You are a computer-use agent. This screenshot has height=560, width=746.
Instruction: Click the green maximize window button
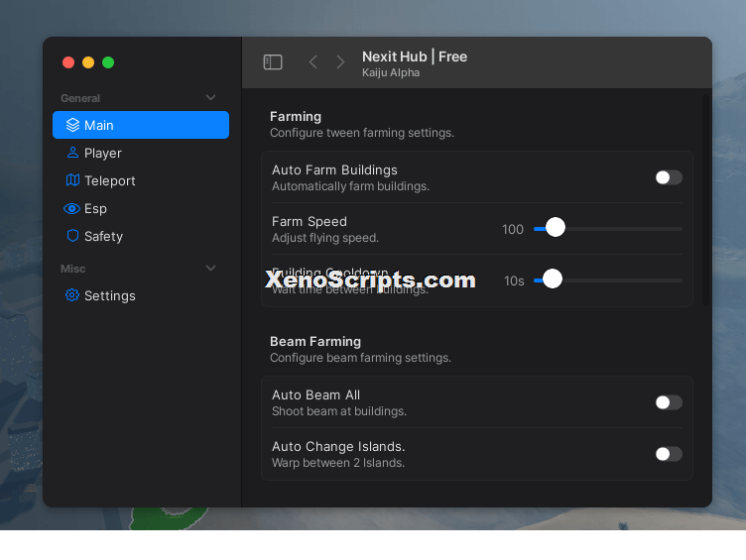[x=108, y=62]
